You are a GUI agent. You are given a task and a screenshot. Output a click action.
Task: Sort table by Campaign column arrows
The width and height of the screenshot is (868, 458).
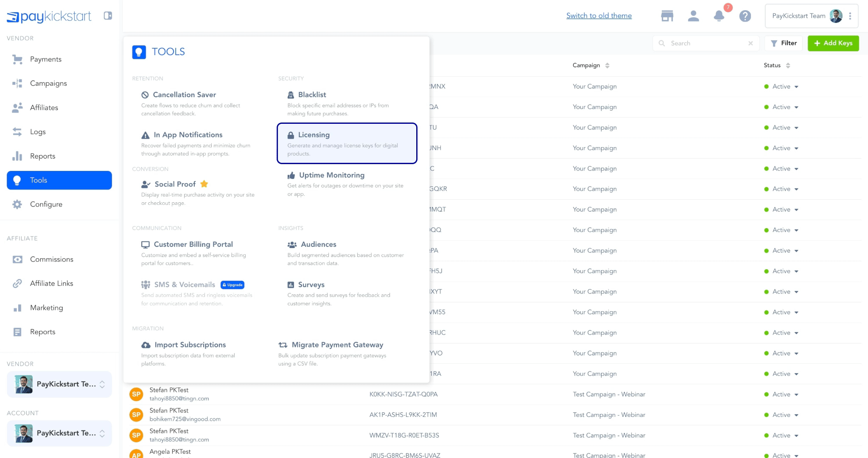click(x=607, y=65)
